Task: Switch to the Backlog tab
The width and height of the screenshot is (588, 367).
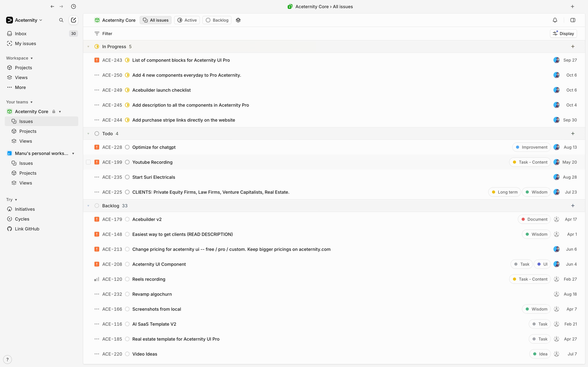Action: pyautogui.click(x=217, y=20)
